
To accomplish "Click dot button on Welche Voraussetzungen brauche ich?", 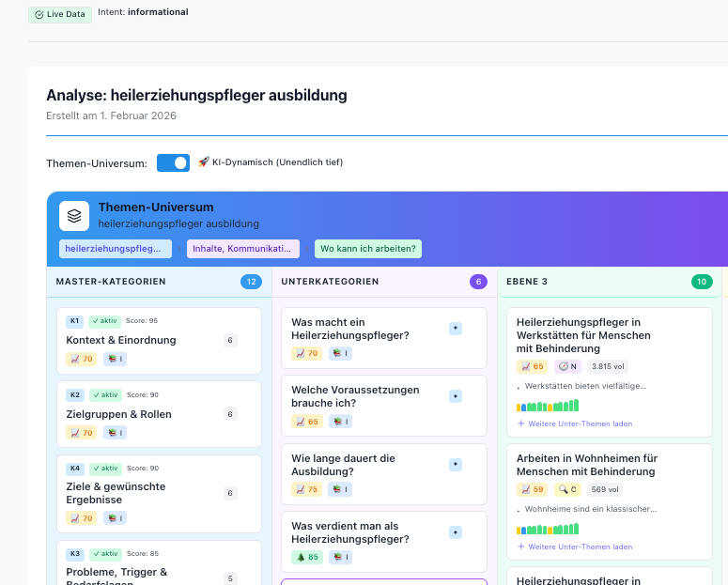I will tap(456, 396).
